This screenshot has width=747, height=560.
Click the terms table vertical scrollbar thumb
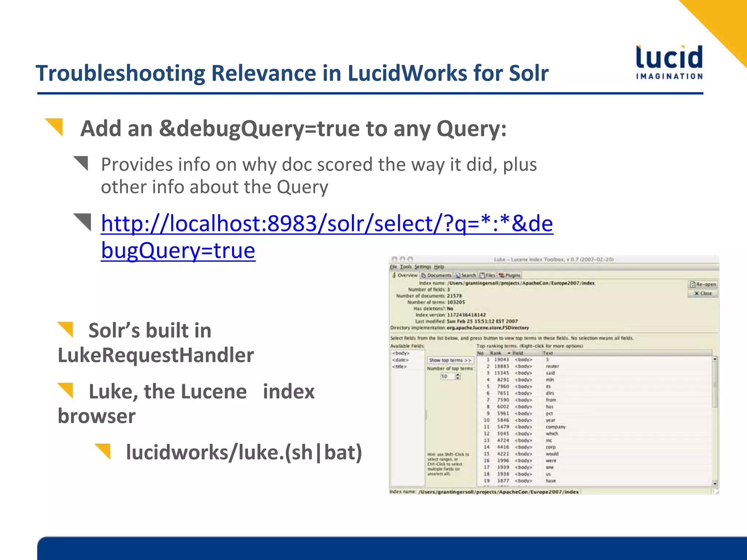coord(715,385)
